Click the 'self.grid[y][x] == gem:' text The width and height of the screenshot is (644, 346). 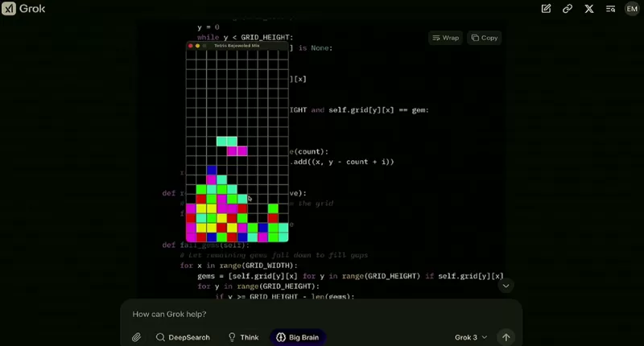(x=378, y=110)
